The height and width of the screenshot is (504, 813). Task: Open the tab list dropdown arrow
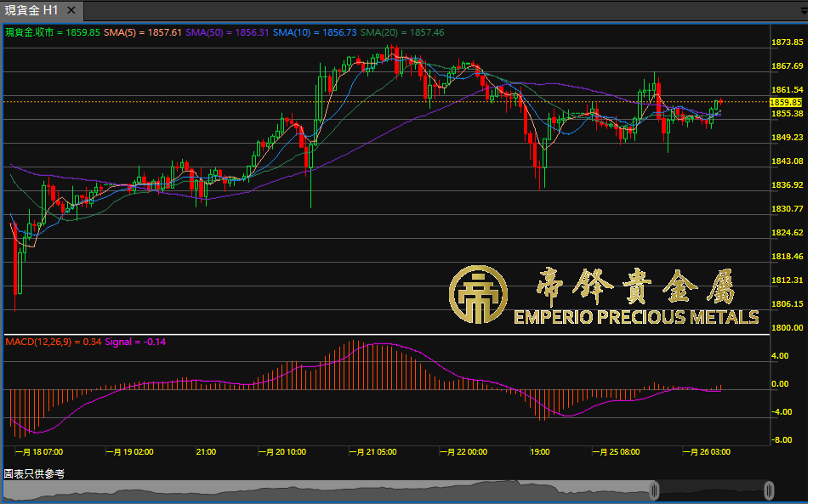804,10
